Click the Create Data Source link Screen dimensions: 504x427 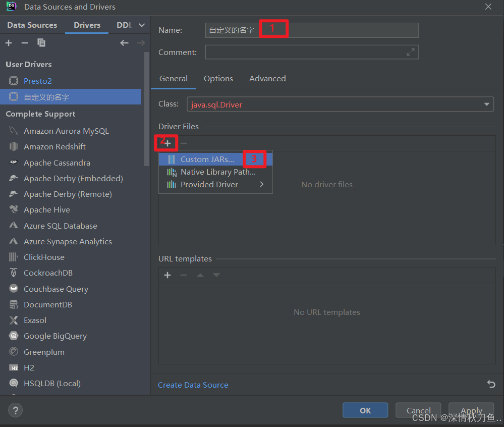point(193,385)
